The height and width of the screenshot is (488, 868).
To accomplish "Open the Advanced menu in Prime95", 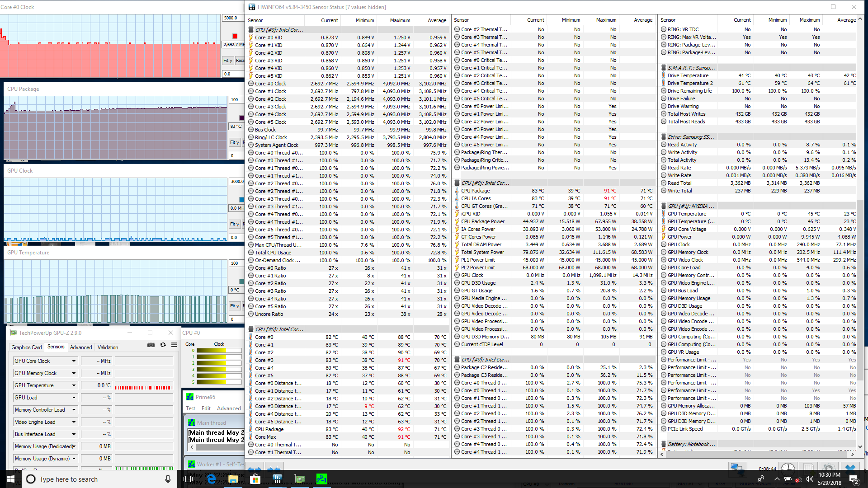I will [x=229, y=408].
